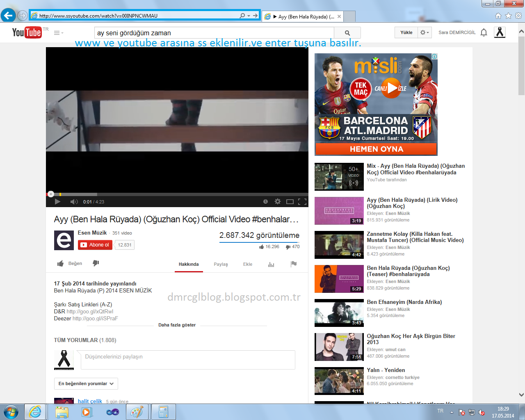Open the account avatar with black ribbon
525x420 pixels.
[500, 32]
